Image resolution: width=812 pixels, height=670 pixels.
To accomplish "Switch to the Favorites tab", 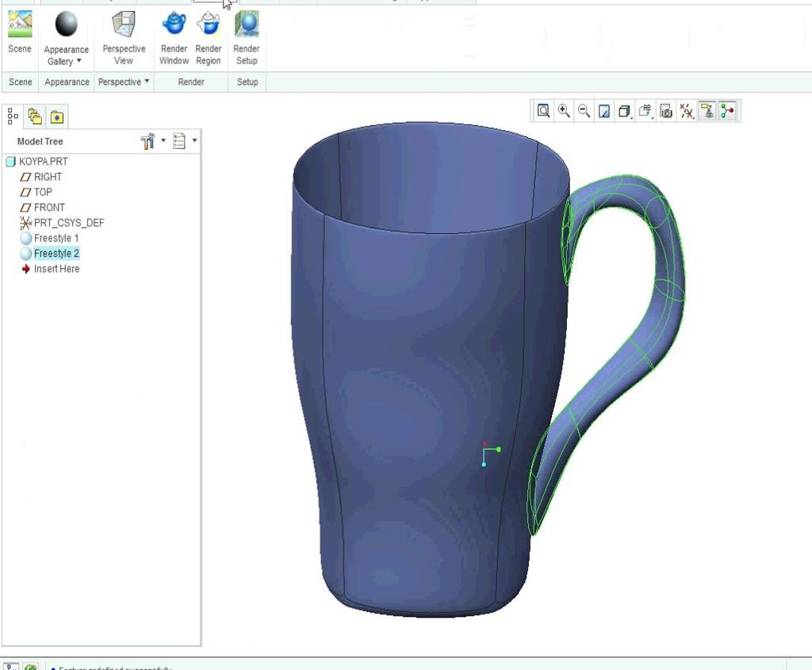I will click(x=57, y=117).
